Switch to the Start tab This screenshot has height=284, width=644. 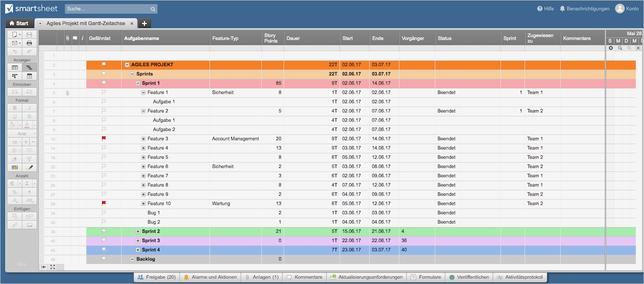pos(19,23)
